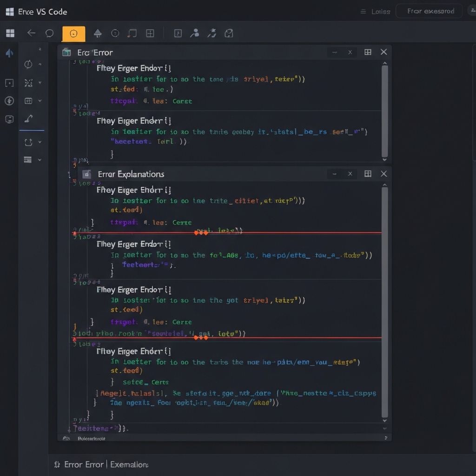This screenshot has height=476, width=476.
Task: Click the brush tool icon in sidebar
Action: (28, 119)
